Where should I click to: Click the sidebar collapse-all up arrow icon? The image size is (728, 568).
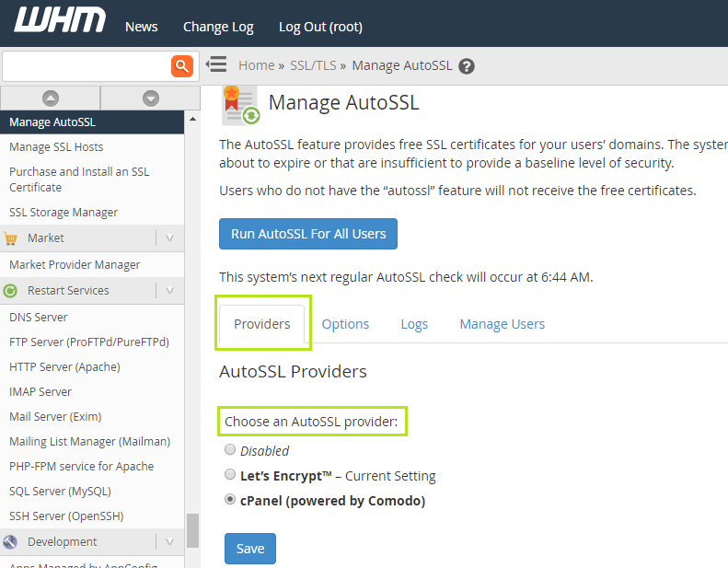pos(51,99)
